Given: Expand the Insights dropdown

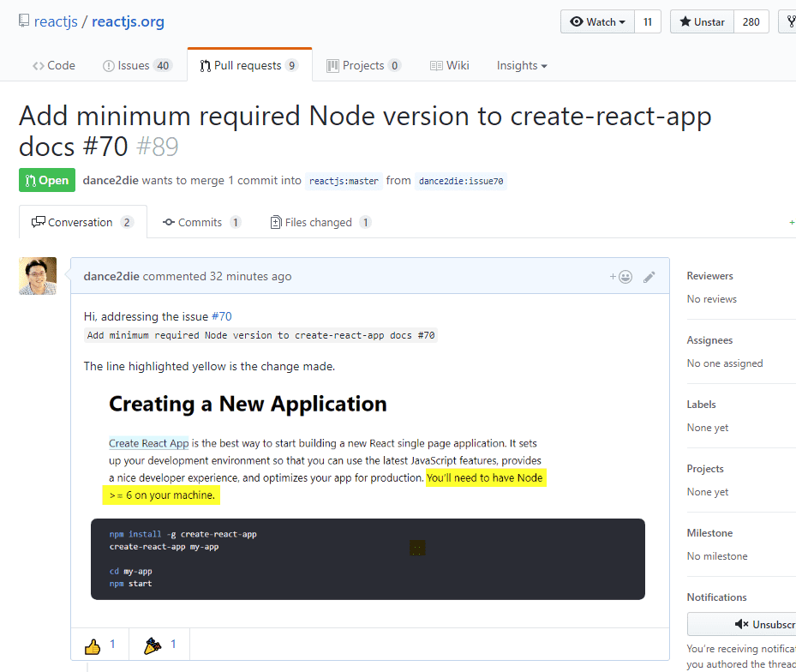Looking at the screenshot, I should pos(521,66).
